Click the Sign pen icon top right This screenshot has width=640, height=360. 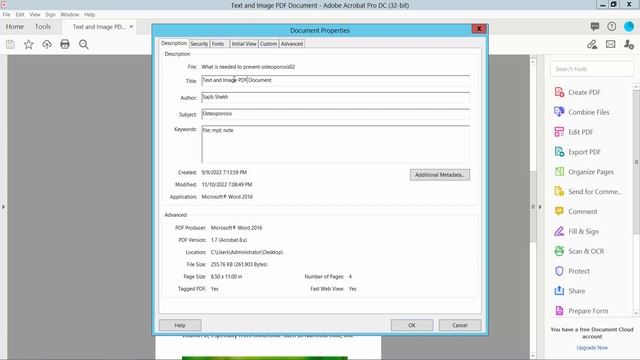592,44
